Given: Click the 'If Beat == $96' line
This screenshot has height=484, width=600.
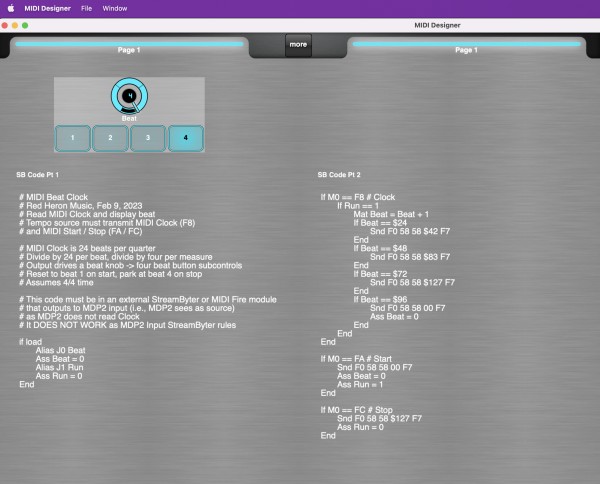Looking at the screenshot, I should (x=380, y=300).
